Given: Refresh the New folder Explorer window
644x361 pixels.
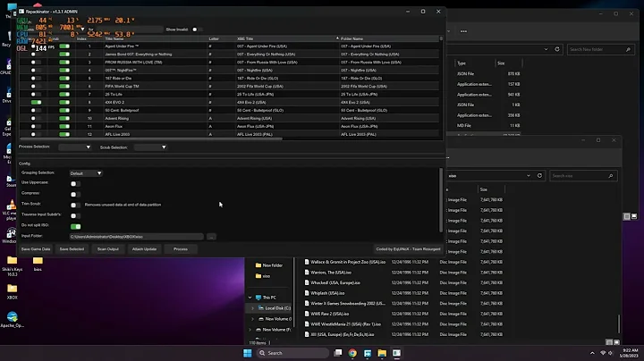Looking at the screenshot, I should click(x=557, y=49).
